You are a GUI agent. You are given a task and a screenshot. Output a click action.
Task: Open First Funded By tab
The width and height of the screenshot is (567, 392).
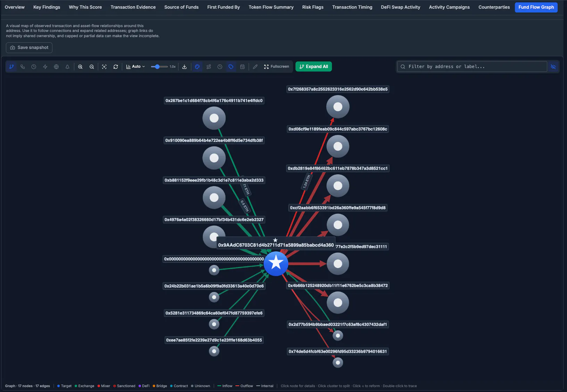coord(224,7)
